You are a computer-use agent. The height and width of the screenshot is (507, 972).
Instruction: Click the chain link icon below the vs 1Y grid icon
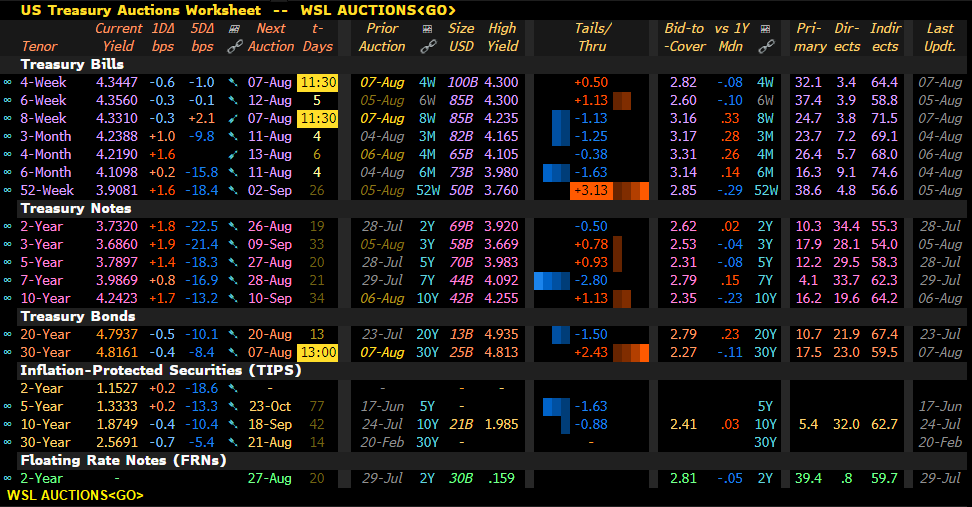(x=766, y=46)
